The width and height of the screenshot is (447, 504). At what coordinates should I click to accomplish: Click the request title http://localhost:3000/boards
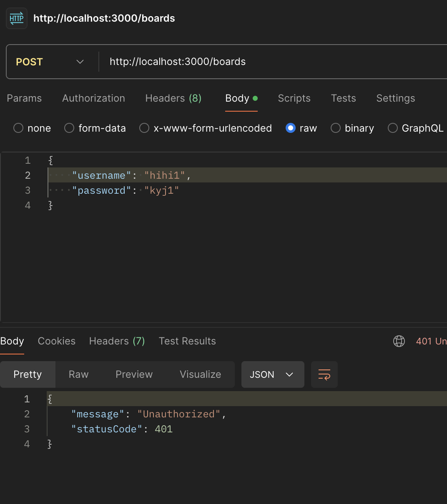pos(104,18)
